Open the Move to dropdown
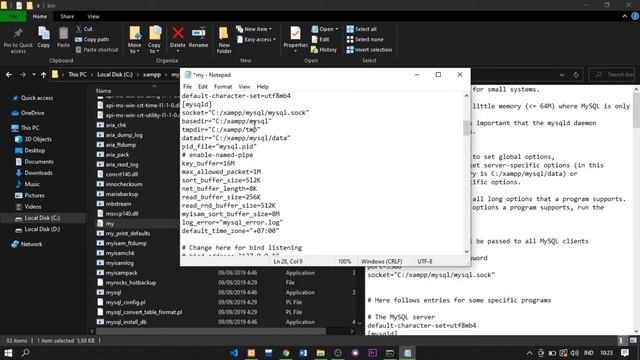The image size is (640, 360). (134, 40)
